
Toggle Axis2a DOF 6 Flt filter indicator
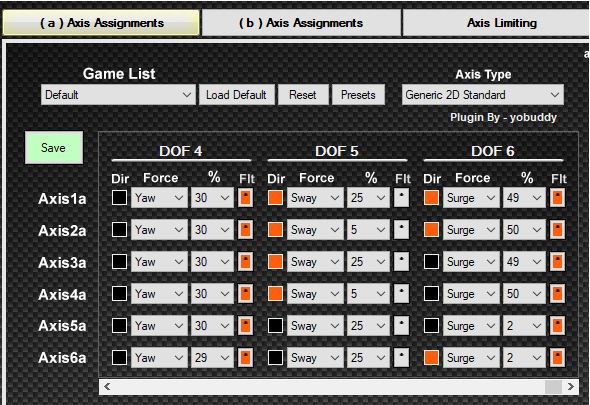tap(558, 230)
